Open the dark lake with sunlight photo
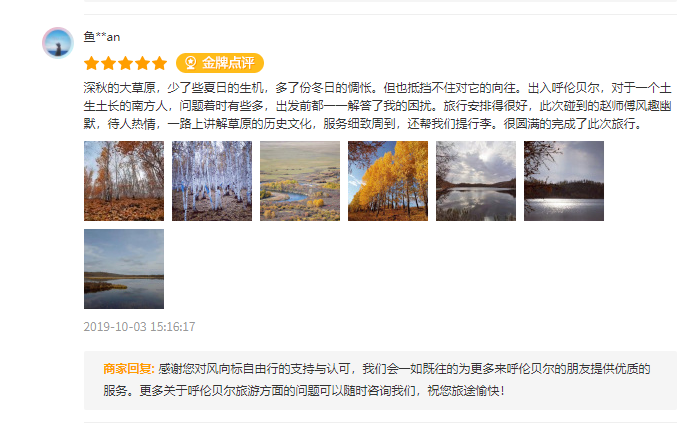Image resolution: width=694 pixels, height=425 pixels. pyautogui.click(x=564, y=181)
